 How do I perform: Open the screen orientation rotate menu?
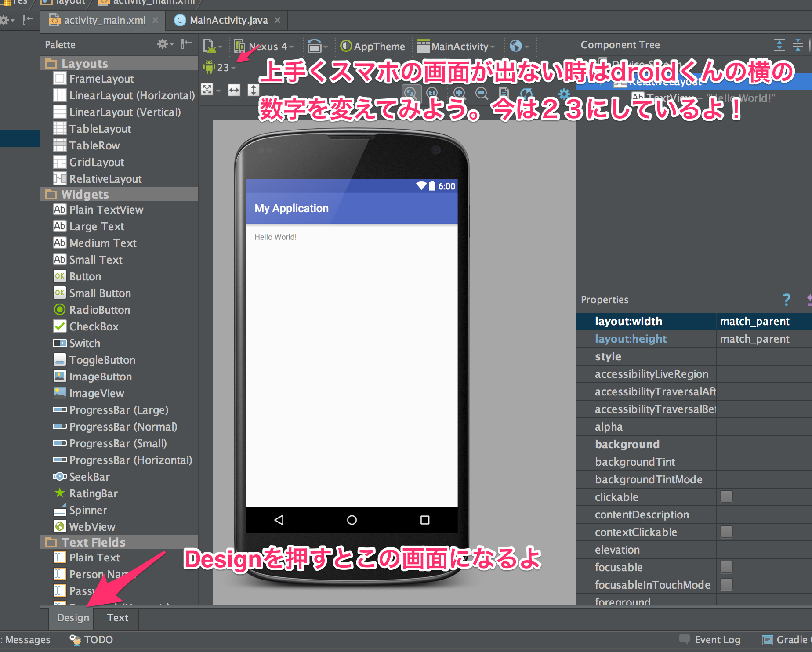click(317, 46)
